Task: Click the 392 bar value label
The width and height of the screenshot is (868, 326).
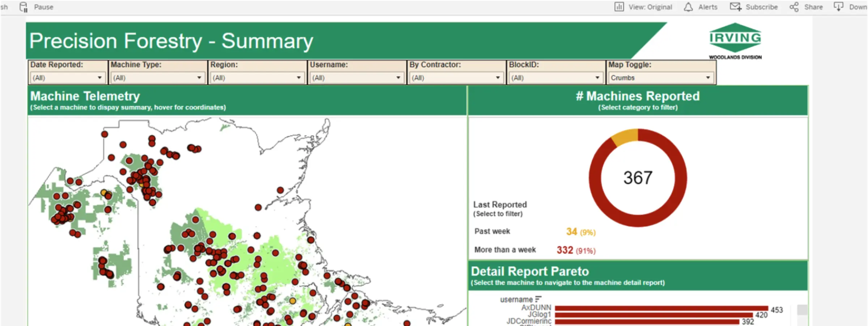Action: (x=748, y=322)
